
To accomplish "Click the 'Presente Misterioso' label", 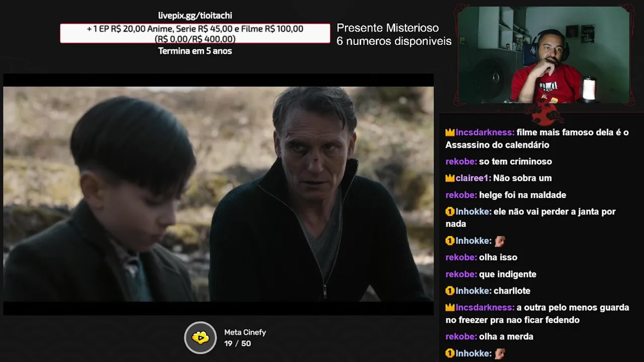I will pos(387,28).
